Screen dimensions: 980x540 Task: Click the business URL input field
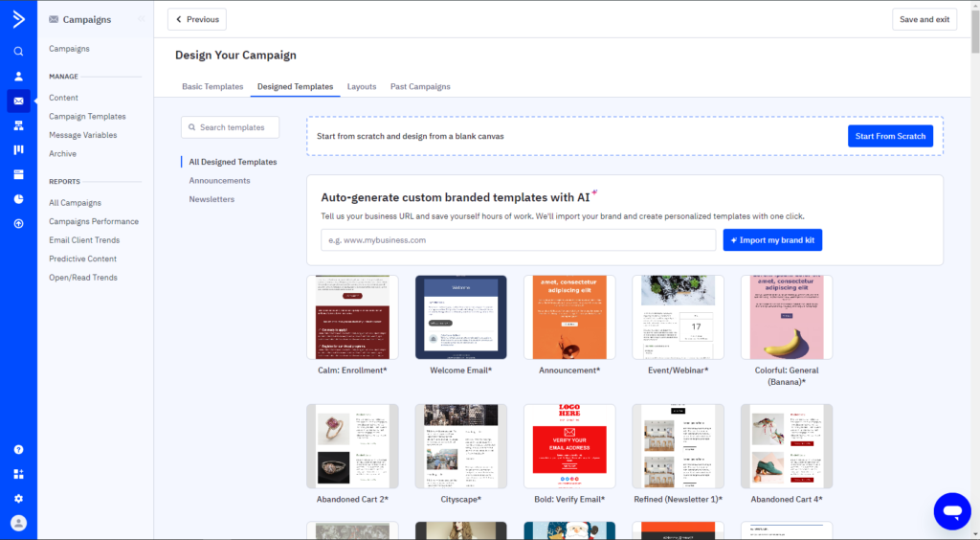(518, 240)
